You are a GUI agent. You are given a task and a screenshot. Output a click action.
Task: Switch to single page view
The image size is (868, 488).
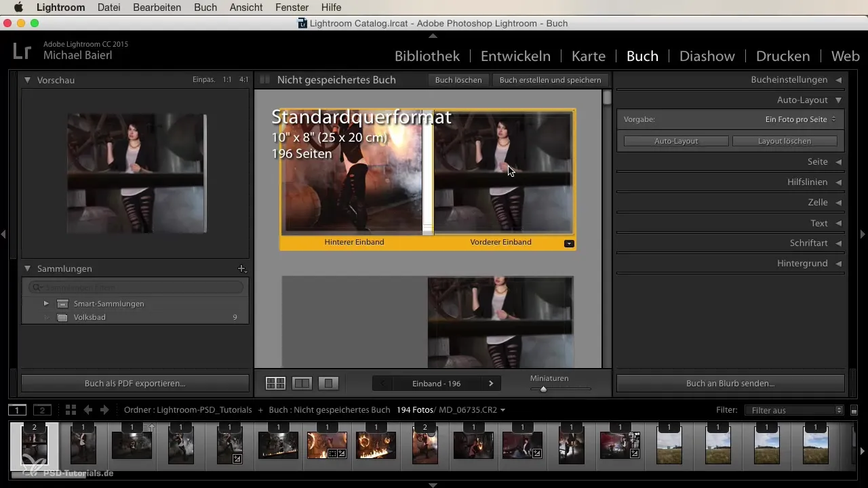pyautogui.click(x=328, y=384)
